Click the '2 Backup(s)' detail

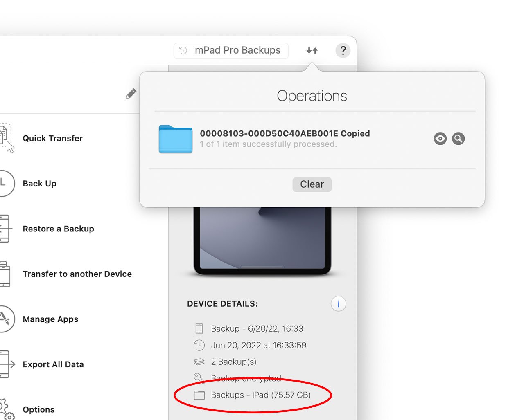tap(234, 362)
